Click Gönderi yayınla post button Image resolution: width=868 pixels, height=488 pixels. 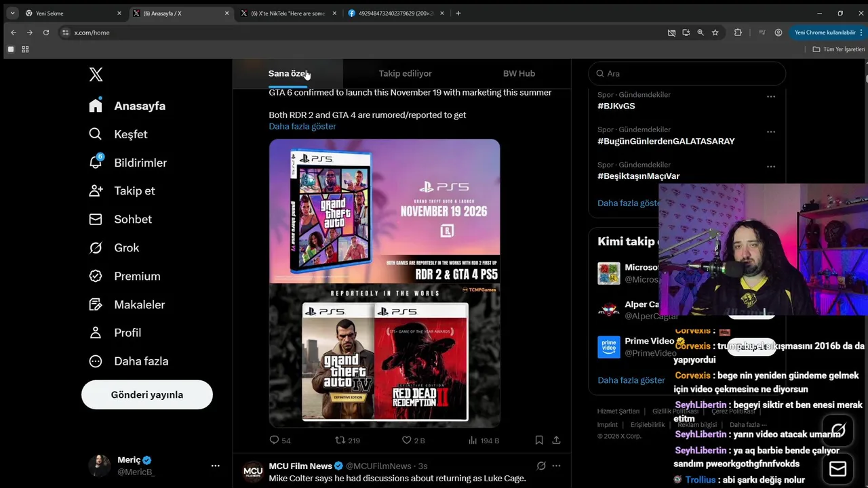point(147,394)
